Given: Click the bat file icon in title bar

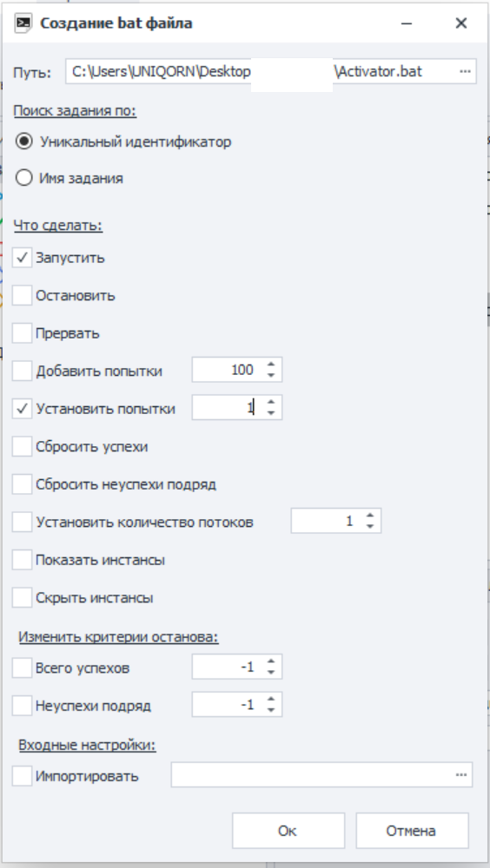Looking at the screenshot, I should 23,23.
